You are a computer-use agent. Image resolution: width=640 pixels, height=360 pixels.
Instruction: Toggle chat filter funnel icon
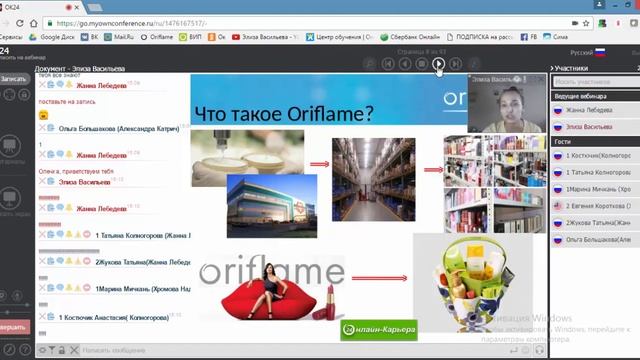coord(52,350)
